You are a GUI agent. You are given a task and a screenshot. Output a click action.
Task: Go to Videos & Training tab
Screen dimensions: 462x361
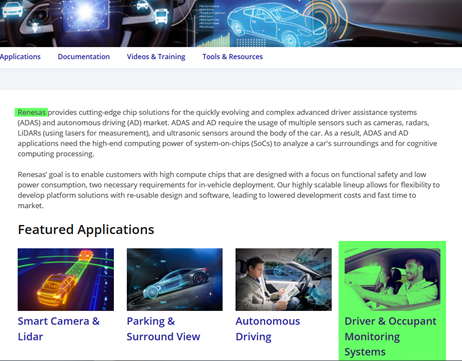coord(156,57)
